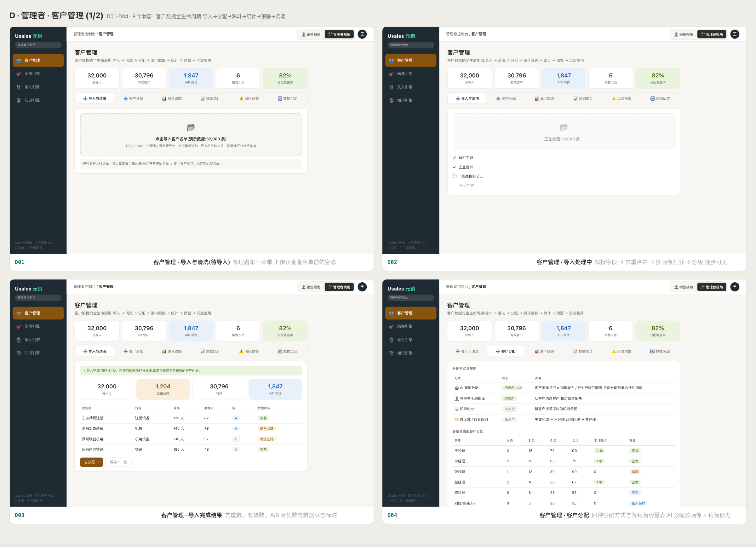
Task: In frame D01, click the 客户管理 sidebar icon
Action: point(19,61)
